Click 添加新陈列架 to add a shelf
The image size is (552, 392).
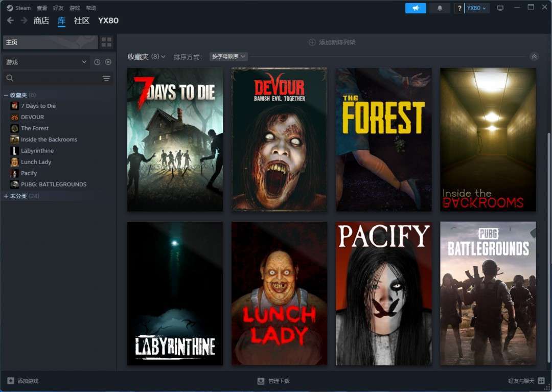(x=332, y=42)
